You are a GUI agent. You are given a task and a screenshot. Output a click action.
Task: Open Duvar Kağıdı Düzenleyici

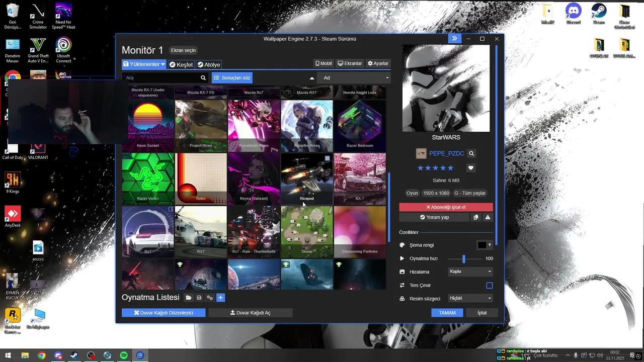[164, 313]
